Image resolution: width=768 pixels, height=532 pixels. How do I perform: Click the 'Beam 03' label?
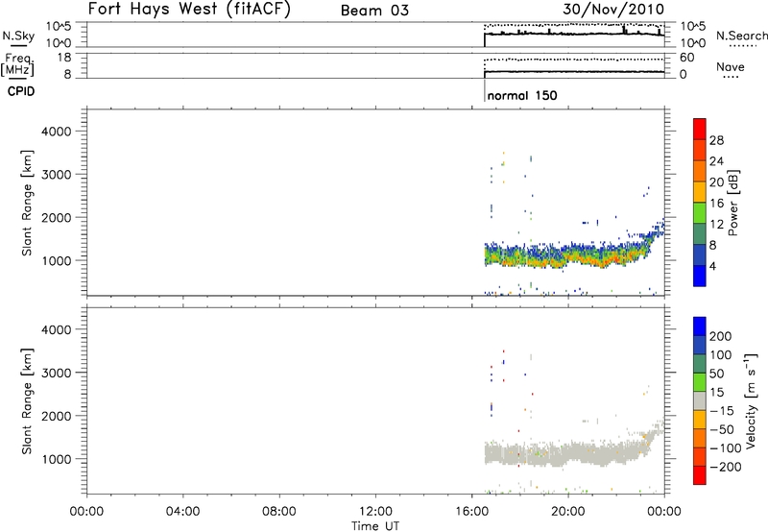(x=374, y=11)
